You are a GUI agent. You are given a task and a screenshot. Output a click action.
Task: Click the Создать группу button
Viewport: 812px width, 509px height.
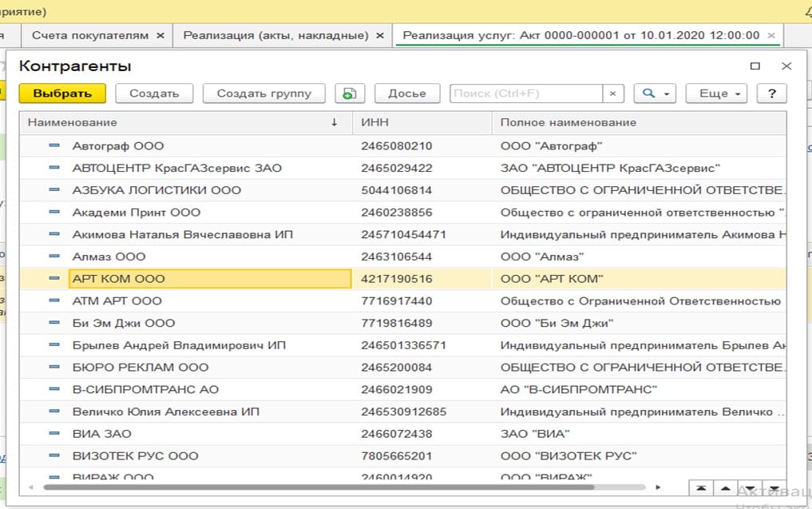(x=264, y=93)
